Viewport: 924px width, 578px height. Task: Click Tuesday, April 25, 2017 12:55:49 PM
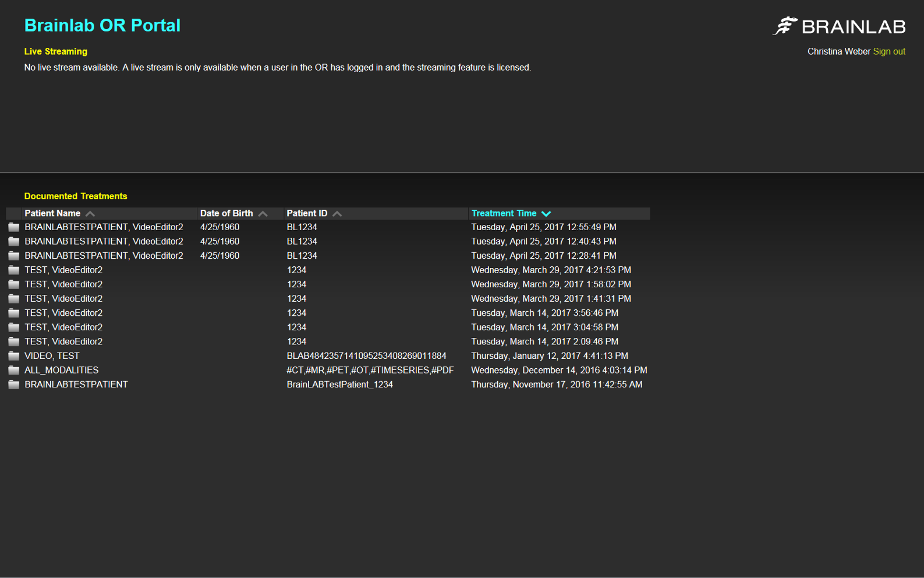pyautogui.click(x=544, y=227)
